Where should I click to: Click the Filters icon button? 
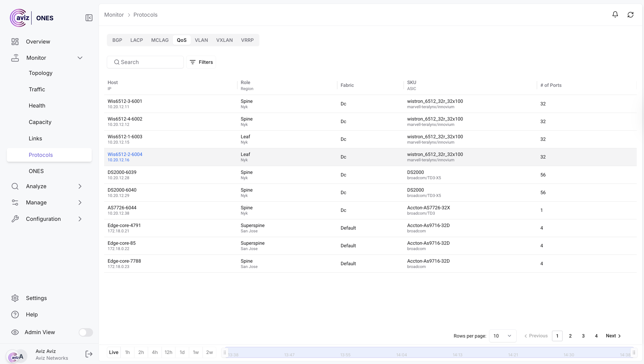point(201,62)
